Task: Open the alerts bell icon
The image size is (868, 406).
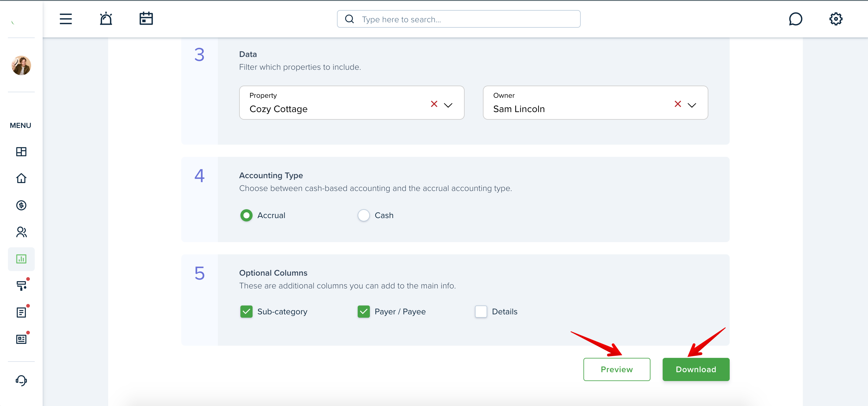Action: [x=106, y=19]
